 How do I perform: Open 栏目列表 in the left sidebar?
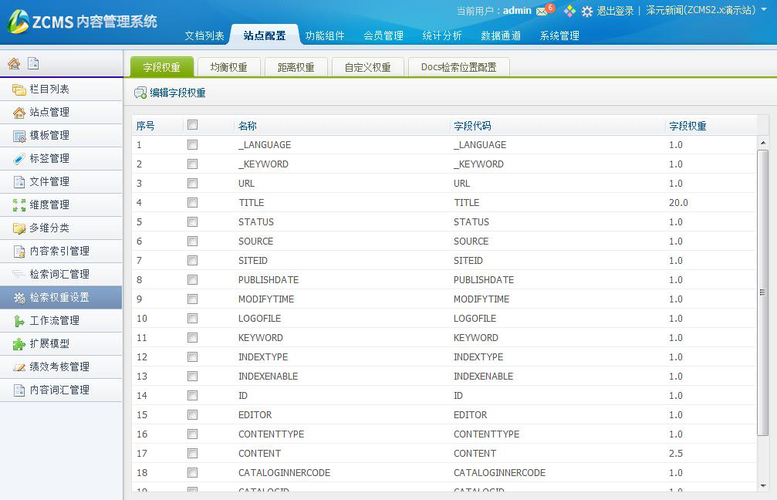(49, 89)
